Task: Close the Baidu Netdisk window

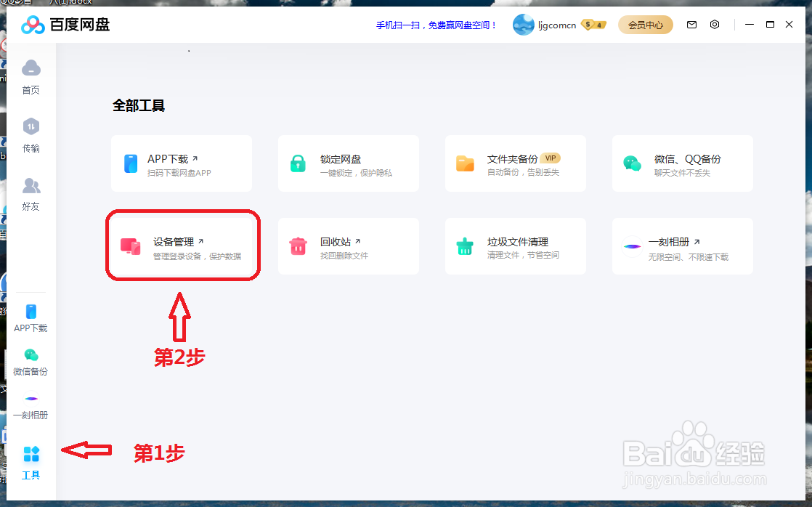Action: pyautogui.click(x=789, y=25)
